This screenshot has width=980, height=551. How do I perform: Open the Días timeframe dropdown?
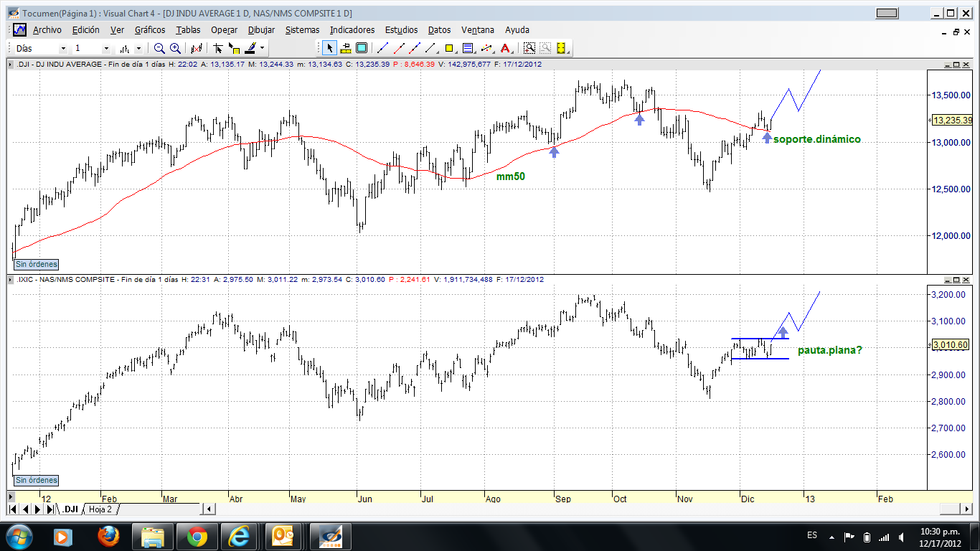pyautogui.click(x=63, y=48)
